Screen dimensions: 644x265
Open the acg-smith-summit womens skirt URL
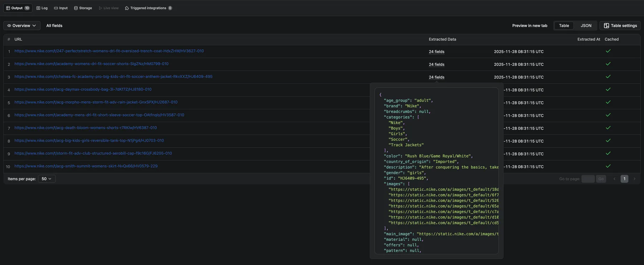point(86,166)
